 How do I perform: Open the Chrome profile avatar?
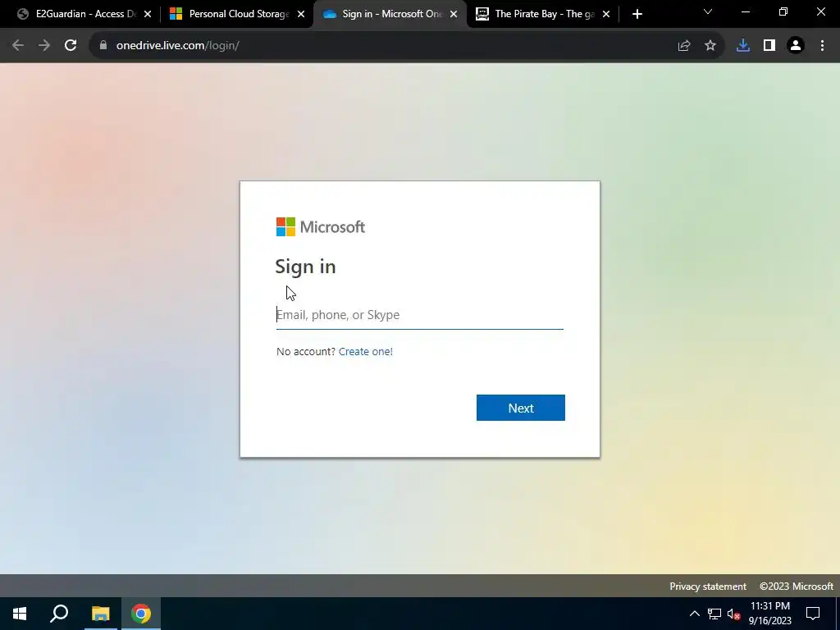[x=796, y=46]
